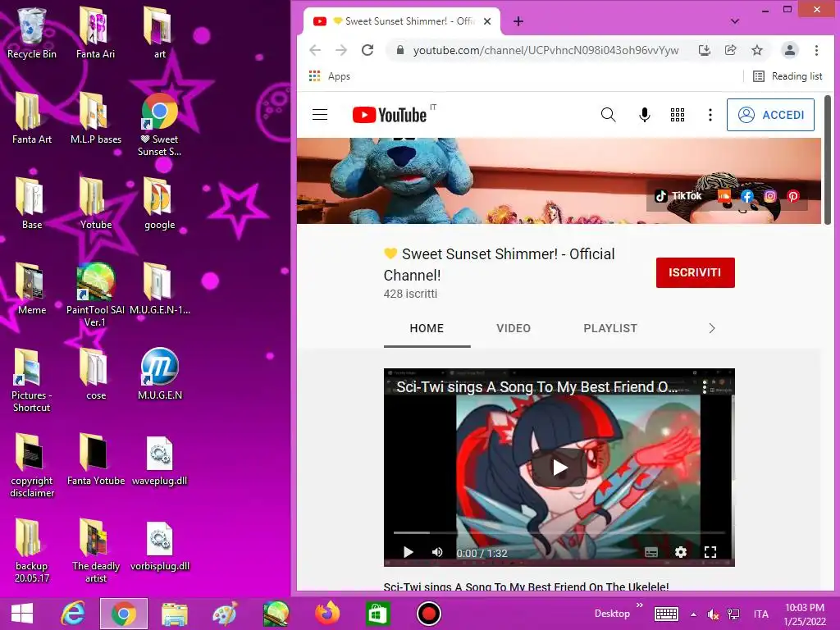The image size is (840, 630).
Task: Bookmark this page with star icon
Action: point(757,50)
